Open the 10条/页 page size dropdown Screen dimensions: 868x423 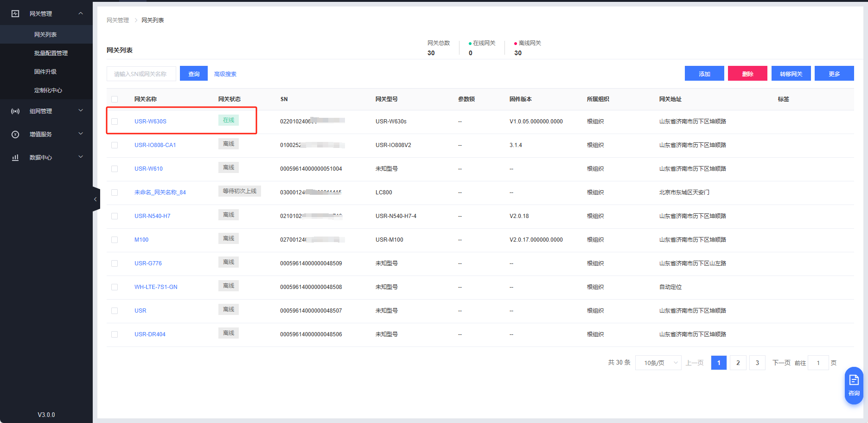pos(658,363)
